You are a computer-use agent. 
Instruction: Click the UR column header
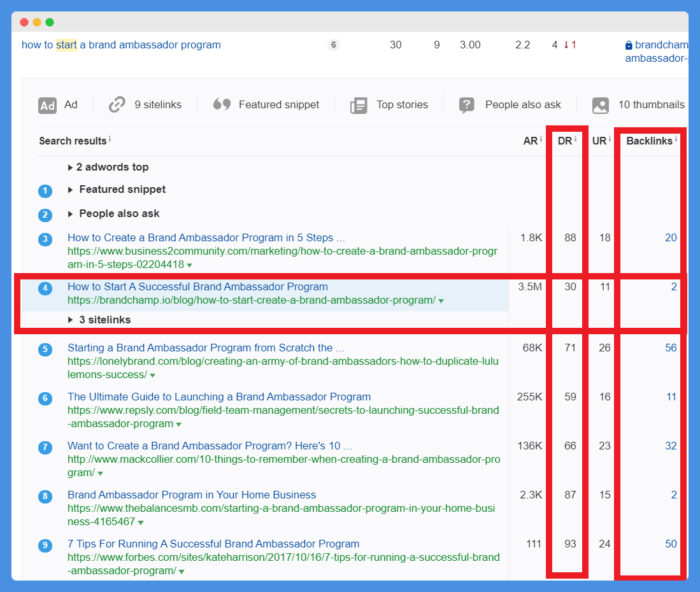click(599, 141)
